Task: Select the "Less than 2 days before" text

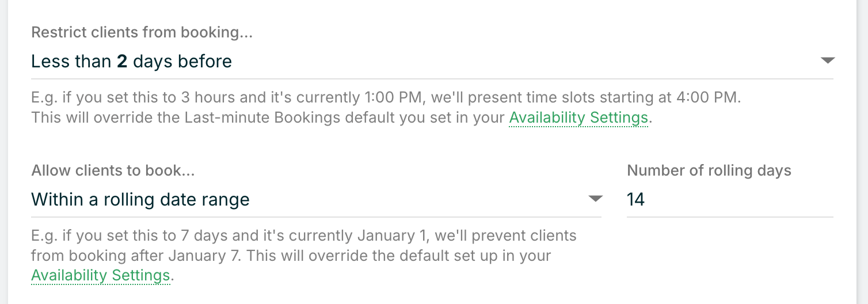Action: click(131, 61)
